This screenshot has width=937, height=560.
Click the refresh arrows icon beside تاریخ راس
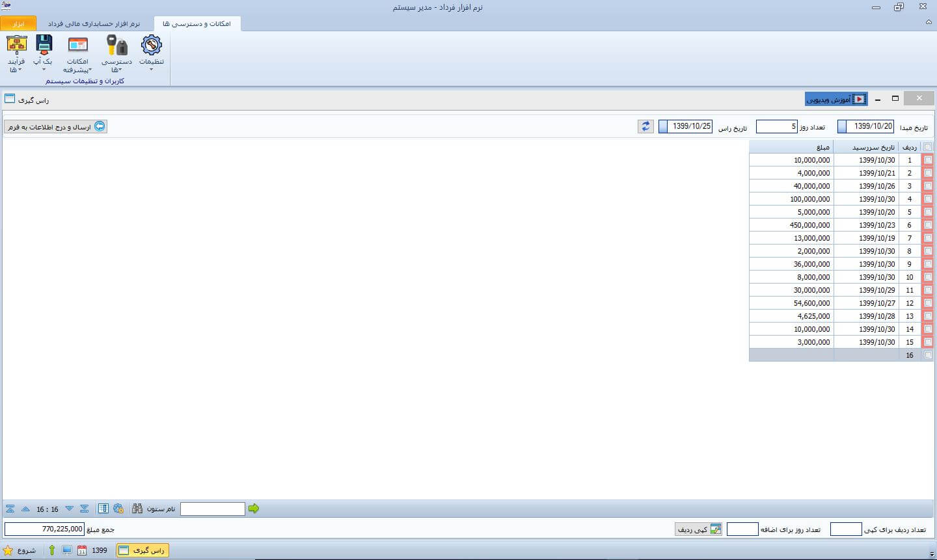(645, 127)
